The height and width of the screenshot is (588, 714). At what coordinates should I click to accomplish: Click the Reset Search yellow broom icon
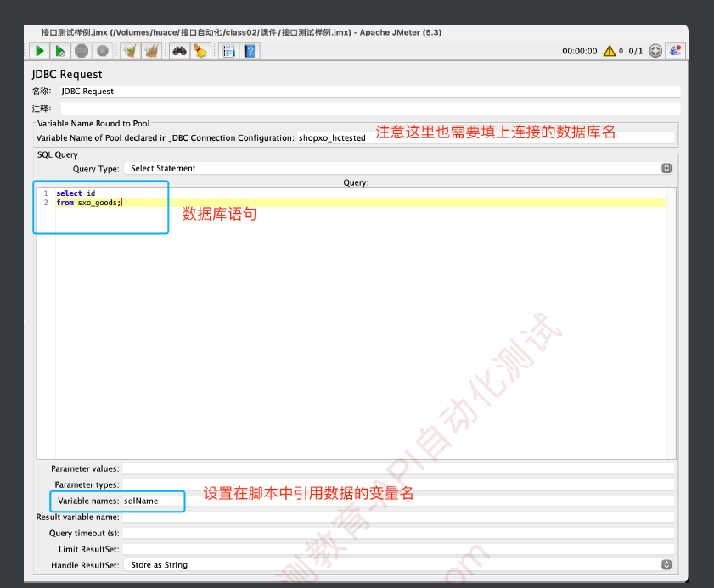pyautogui.click(x=200, y=51)
